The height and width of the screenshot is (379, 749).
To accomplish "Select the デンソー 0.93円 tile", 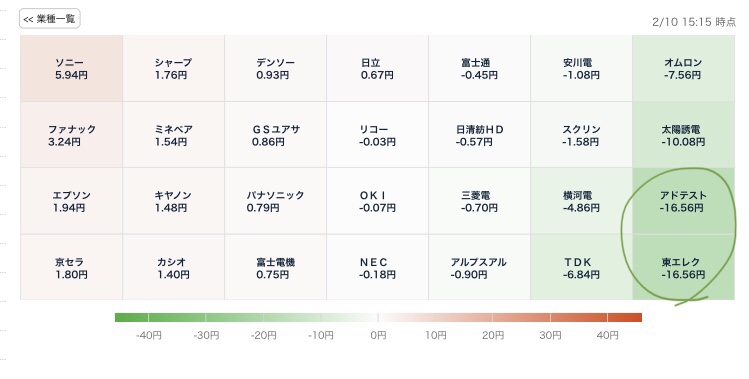I will click(x=276, y=68).
